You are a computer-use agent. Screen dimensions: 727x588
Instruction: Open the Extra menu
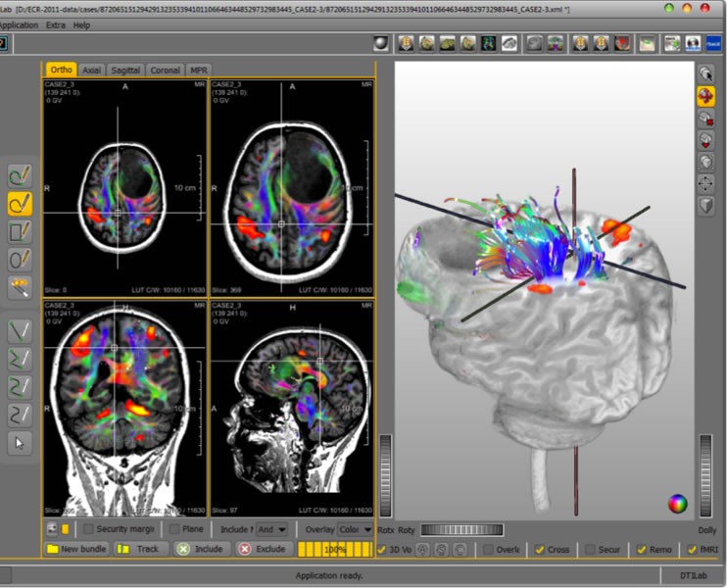(56, 24)
